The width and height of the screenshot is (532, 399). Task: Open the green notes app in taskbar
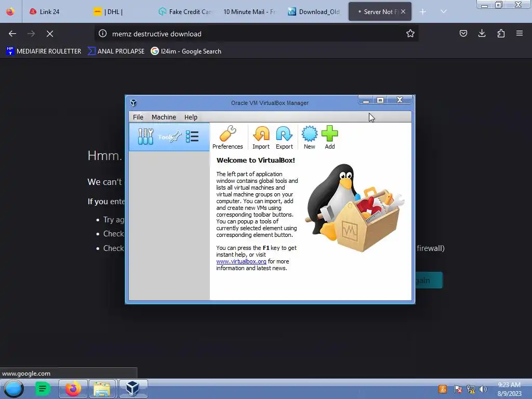point(43,389)
